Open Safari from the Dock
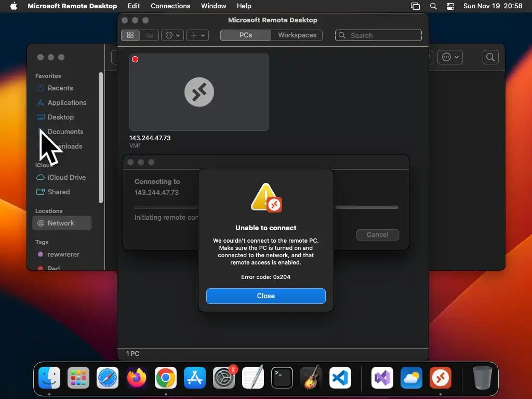 click(x=108, y=378)
